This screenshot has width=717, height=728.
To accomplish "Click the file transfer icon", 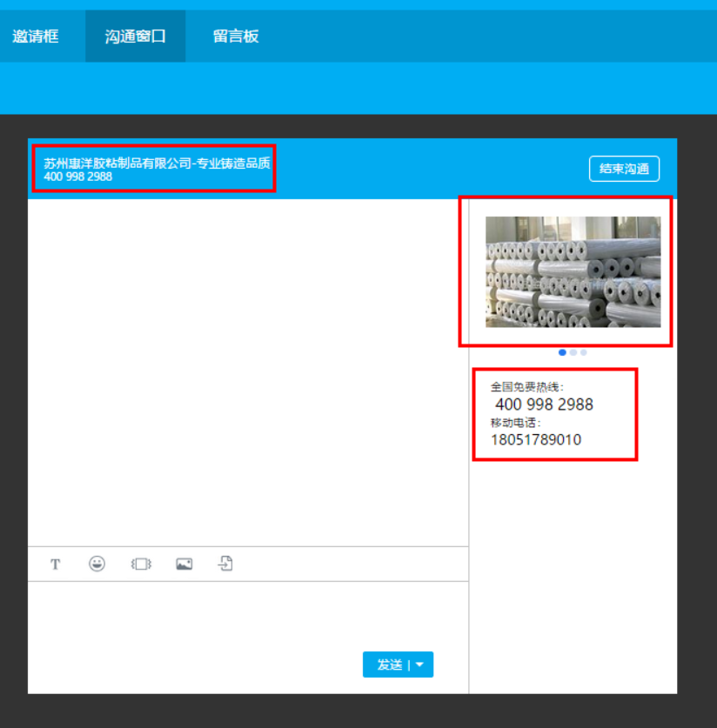I will pos(224,564).
